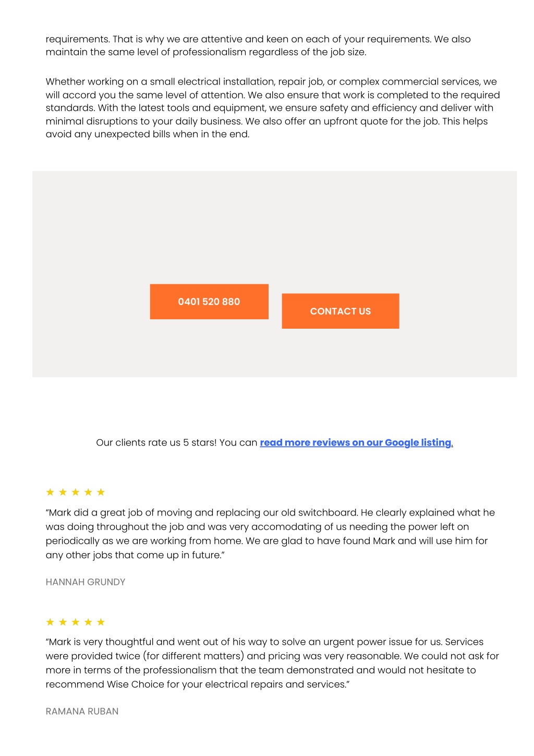This screenshot has width=534, height=756.
Task: Click the HANNAH GRUNDY reviewer name
Action: pyautogui.click(x=86, y=582)
